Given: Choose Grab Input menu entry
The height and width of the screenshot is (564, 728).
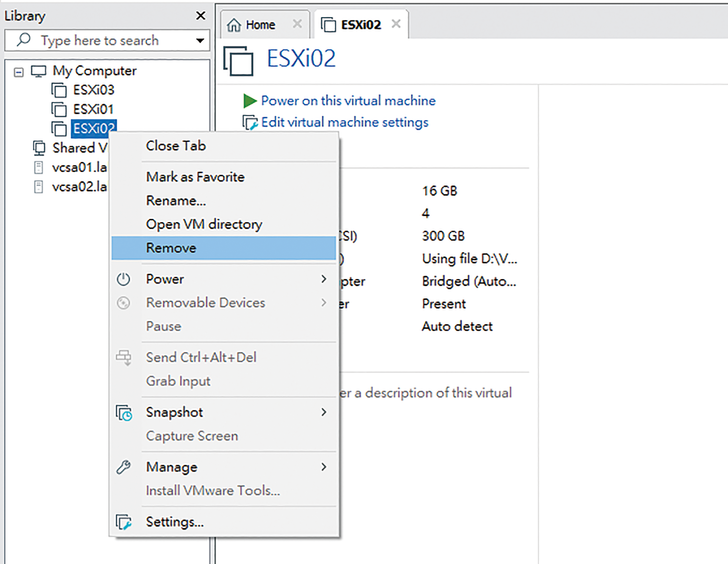Looking at the screenshot, I should pyautogui.click(x=224, y=381).
